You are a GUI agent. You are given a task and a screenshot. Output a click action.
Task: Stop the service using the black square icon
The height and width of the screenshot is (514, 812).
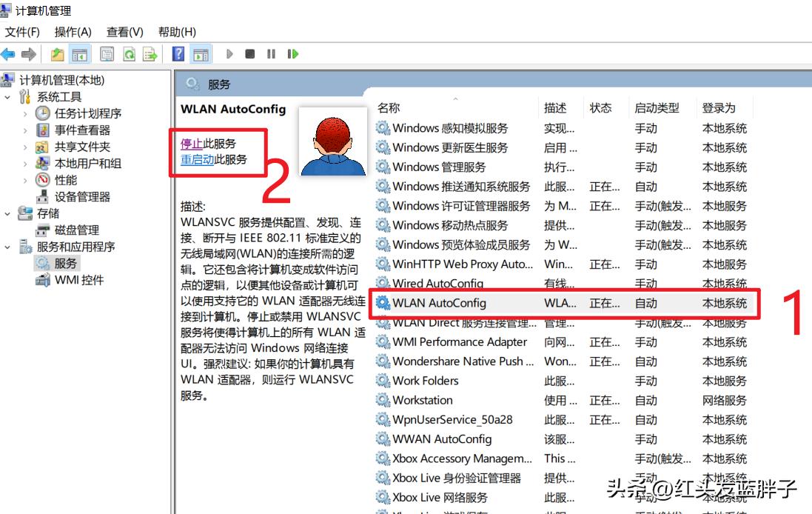[x=251, y=53]
